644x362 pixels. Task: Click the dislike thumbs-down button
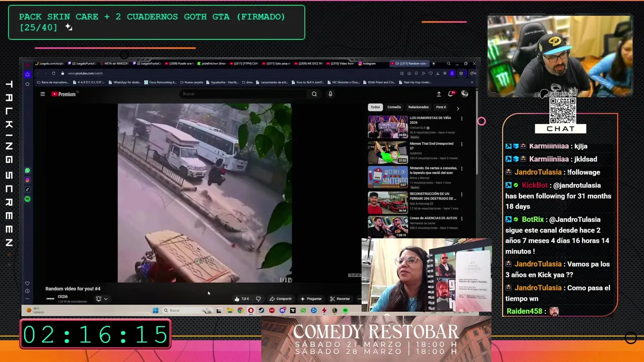click(258, 299)
